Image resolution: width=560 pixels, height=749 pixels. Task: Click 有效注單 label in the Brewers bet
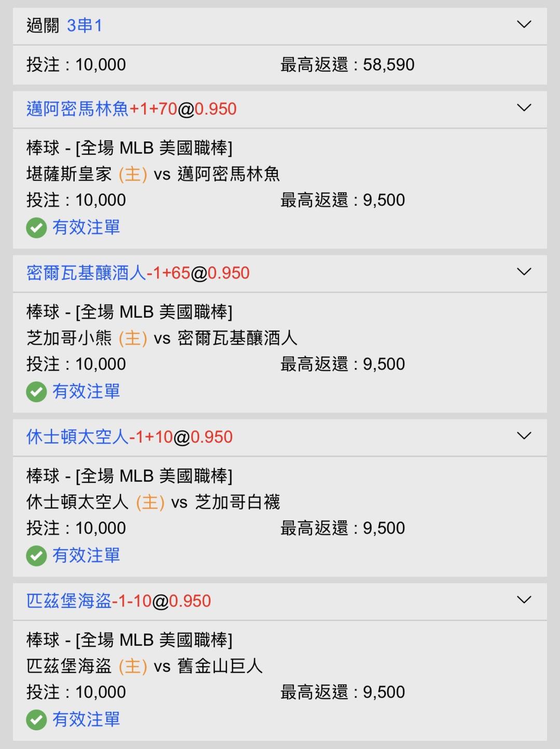pos(86,391)
